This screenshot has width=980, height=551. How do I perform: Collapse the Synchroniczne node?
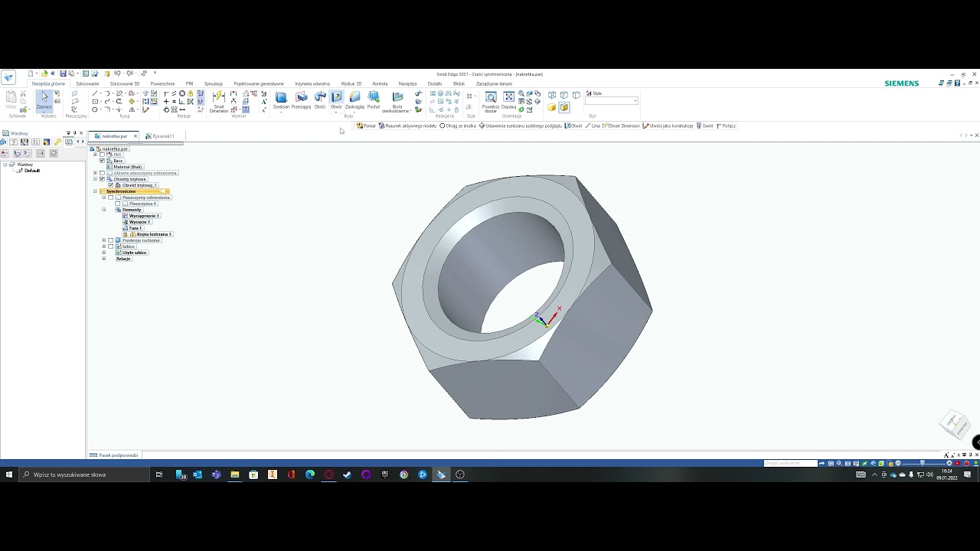(96, 191)
